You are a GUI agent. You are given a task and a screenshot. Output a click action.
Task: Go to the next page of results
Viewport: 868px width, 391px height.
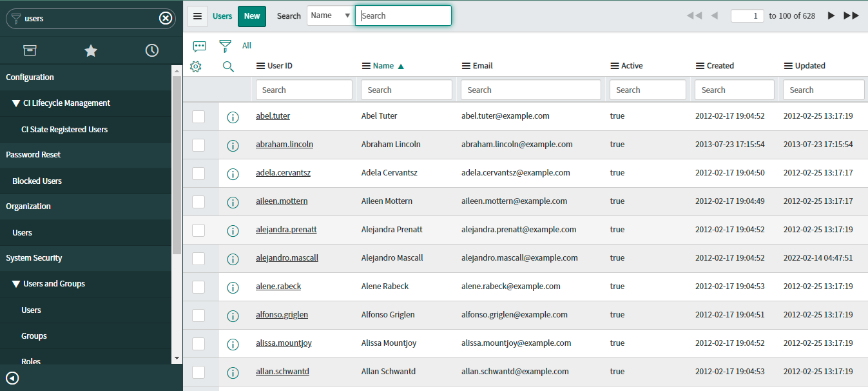coord(831,15)
